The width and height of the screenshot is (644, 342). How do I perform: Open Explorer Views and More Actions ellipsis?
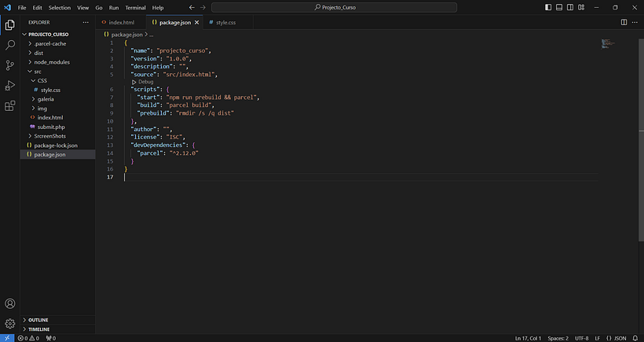(x=86, y=22)
